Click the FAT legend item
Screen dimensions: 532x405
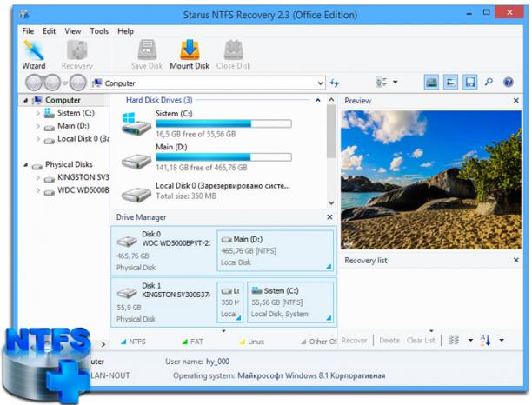193,342
